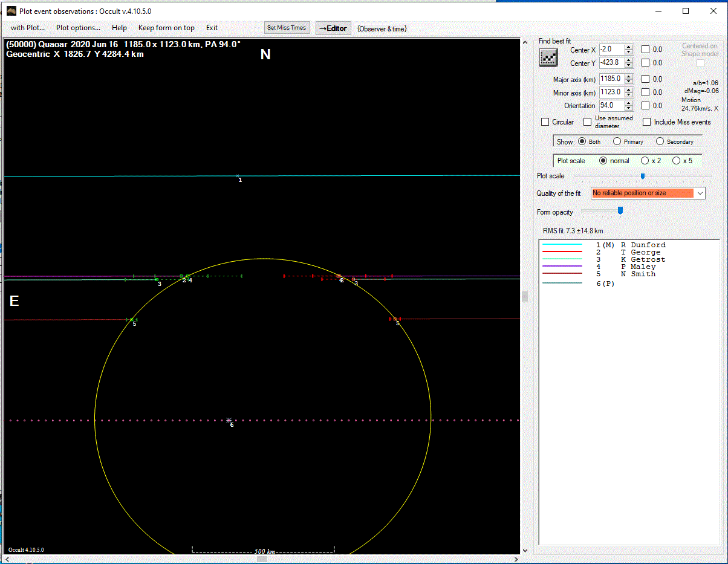
Task: Toggle Centered on Shape model checkbox
Action: point(700,63)
